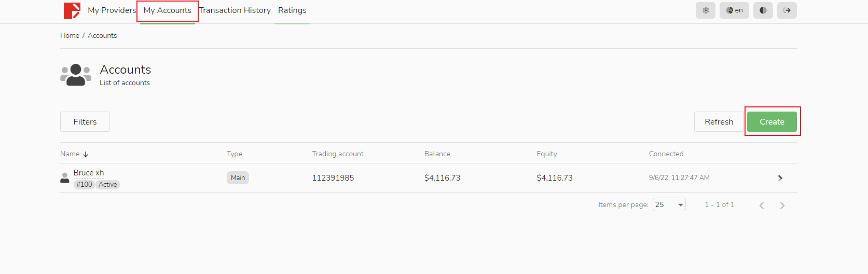Open the Ratings tab
Image resolution: width=868 pixels, height=274 pixels.
click(292, 10)
